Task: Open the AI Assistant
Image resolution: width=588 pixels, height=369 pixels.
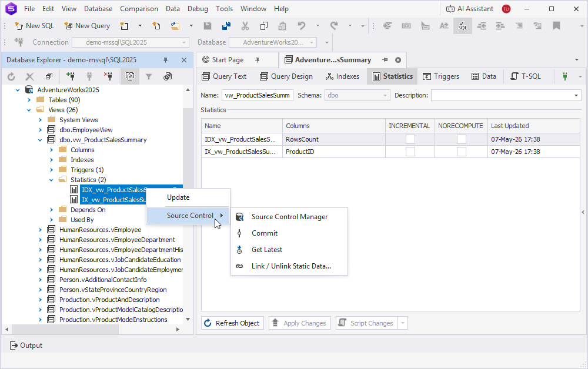Action: [469, 9]
